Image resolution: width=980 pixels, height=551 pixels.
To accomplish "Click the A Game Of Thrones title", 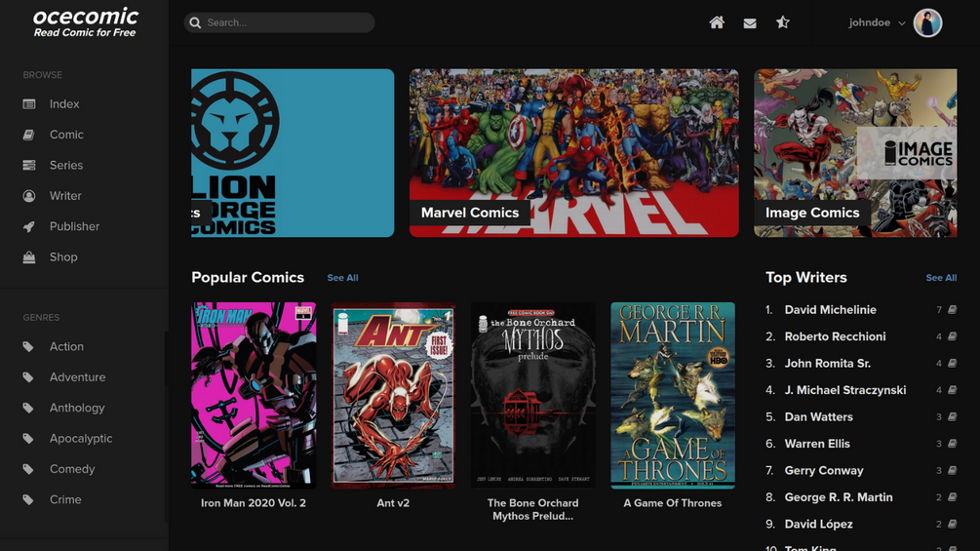I will pyautogui.click(x=673, y=503).
